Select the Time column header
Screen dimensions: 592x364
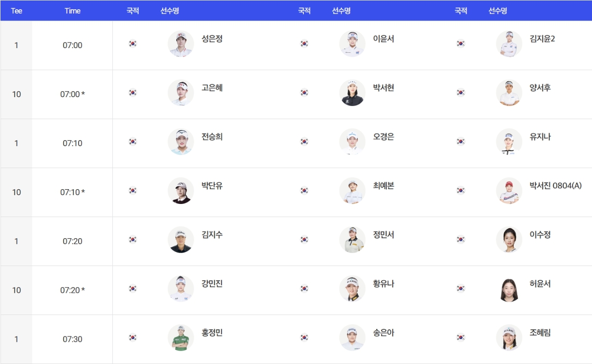click(x=73, y=11)
